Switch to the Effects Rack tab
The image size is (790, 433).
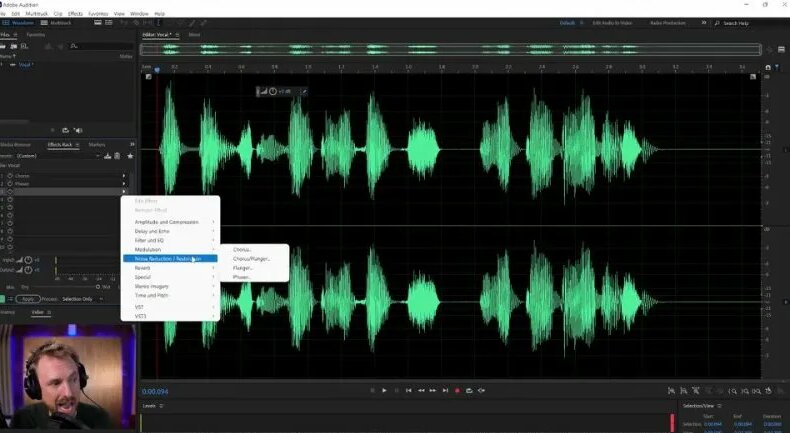point(60,145)
